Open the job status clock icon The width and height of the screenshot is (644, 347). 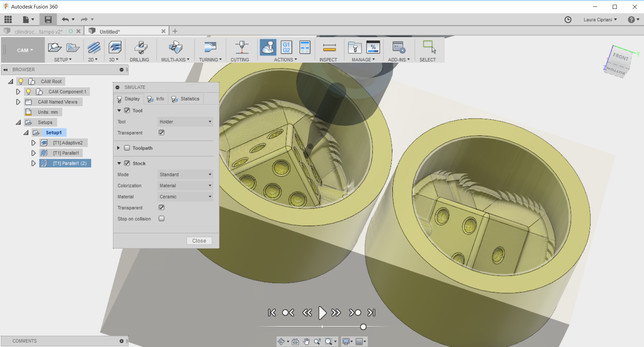coord(568,20)
